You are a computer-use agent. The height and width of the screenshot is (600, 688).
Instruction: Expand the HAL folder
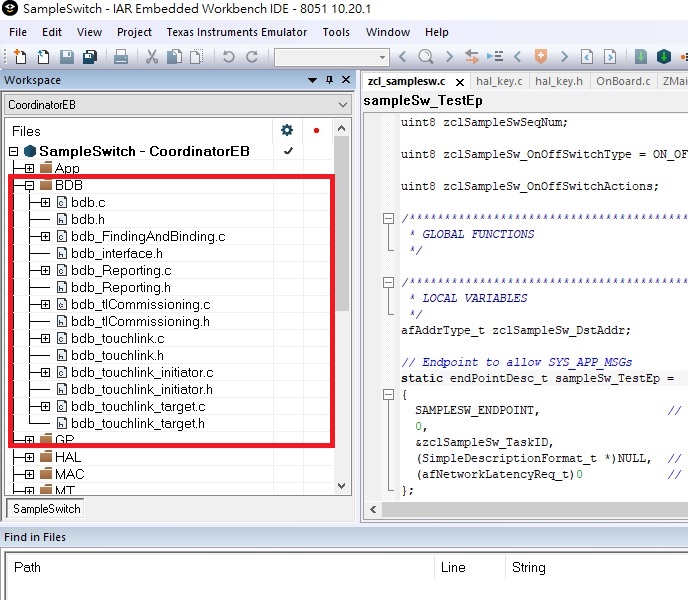29,457
